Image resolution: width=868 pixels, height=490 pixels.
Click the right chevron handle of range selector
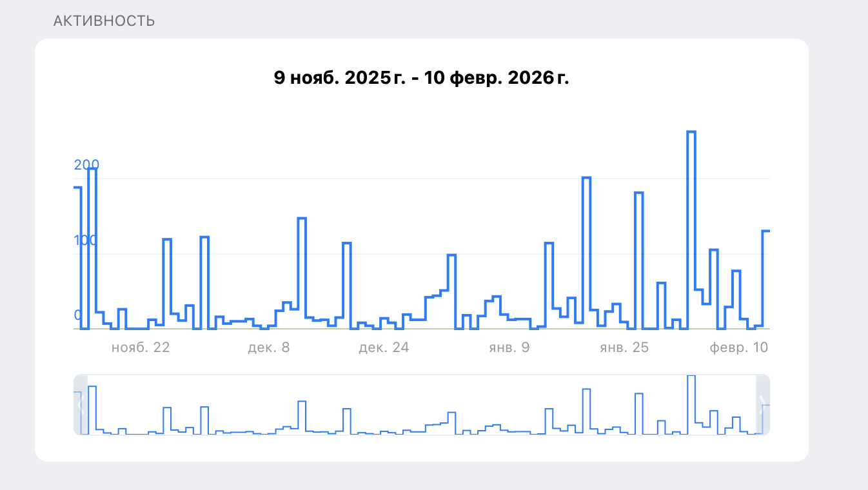point(763,405)
